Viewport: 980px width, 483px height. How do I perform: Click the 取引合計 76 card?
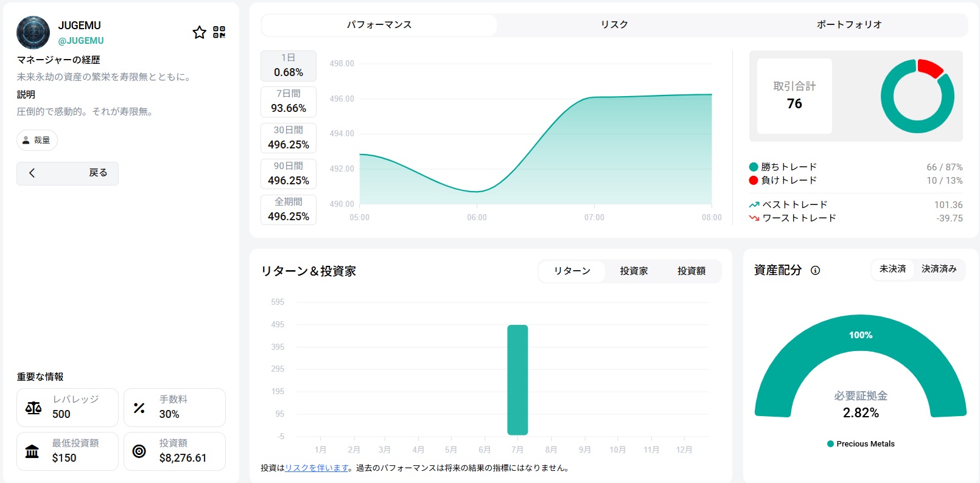point(794,96)
